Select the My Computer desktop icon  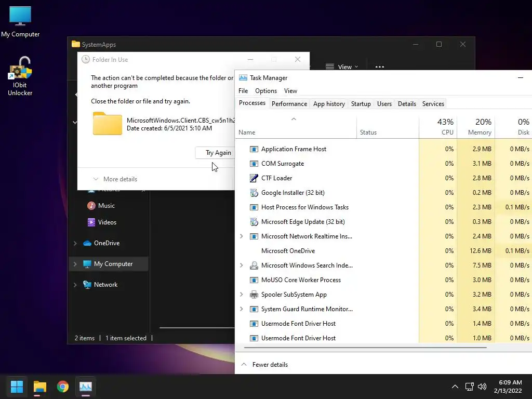tap(20, 21)
